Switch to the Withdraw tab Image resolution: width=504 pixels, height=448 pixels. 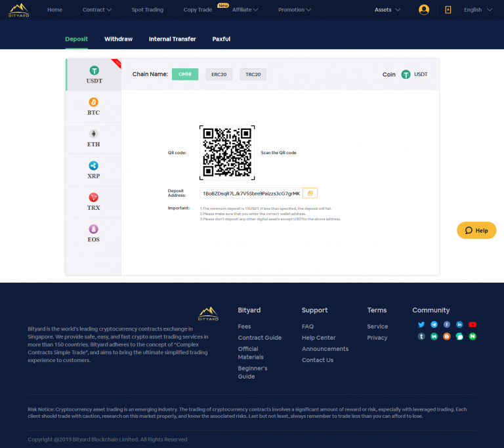point(118,39)
